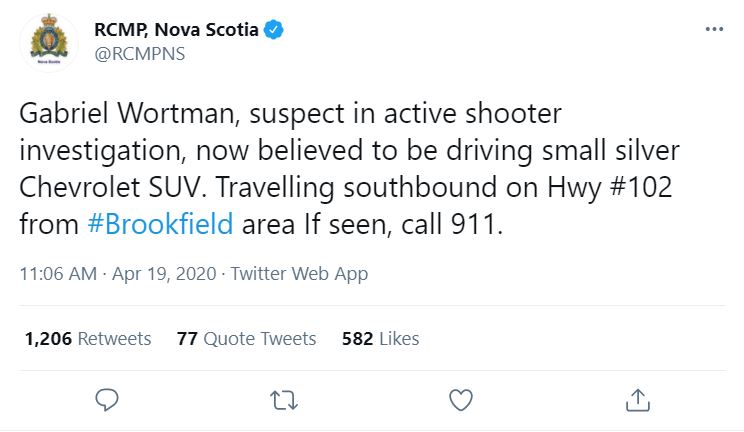Image resolution: width=744 pixels, height=432 pixels.
Task: Open the #Brookfield hashtag
Action: pos(161,224)
